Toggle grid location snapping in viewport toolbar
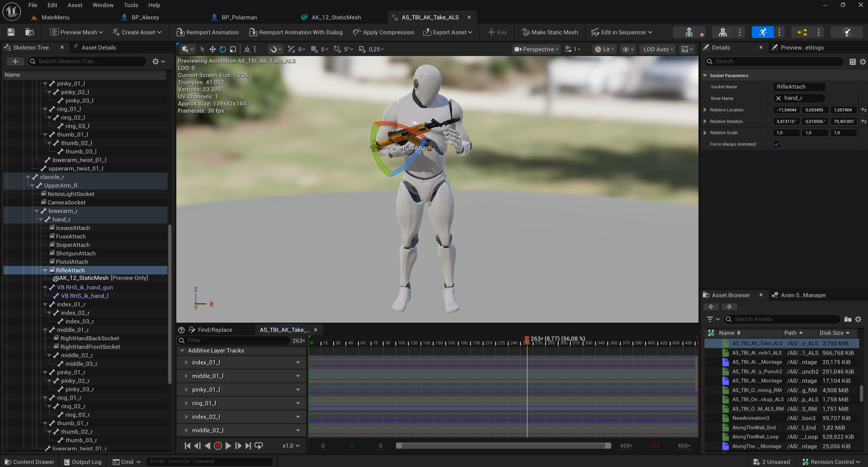The height and width of the screenshot is (467, 868). [314, 49]
